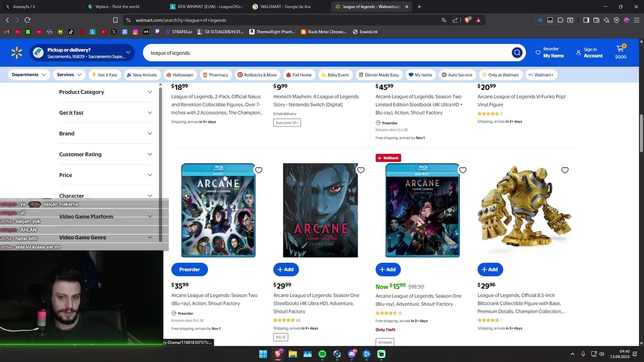Switch to the Wplace - Paint the world tab
This screenshot has width=644, height=362.
point(117,7)
